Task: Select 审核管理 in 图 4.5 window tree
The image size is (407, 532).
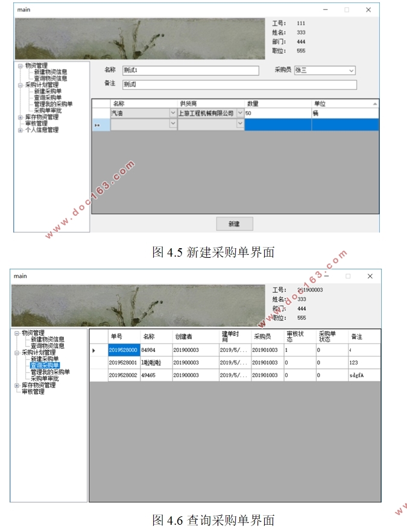Action: 36,124
